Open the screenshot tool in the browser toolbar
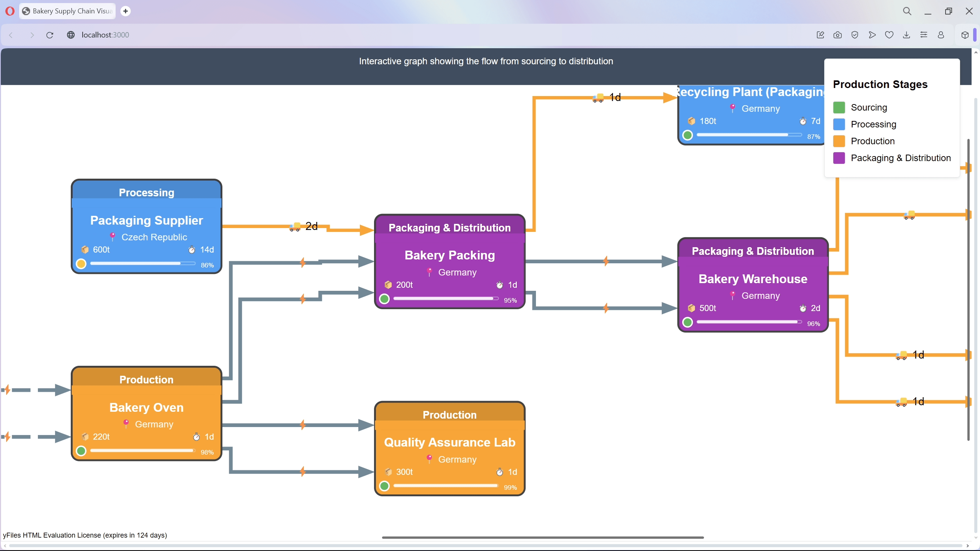Image resolution: width=980 pixels, height=551 pixels. [x=837, y=35]
